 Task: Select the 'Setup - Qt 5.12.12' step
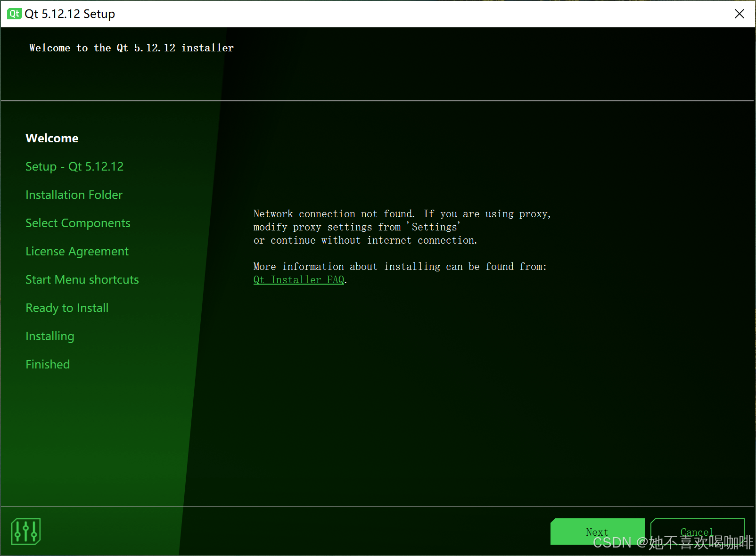click(74, 166)
